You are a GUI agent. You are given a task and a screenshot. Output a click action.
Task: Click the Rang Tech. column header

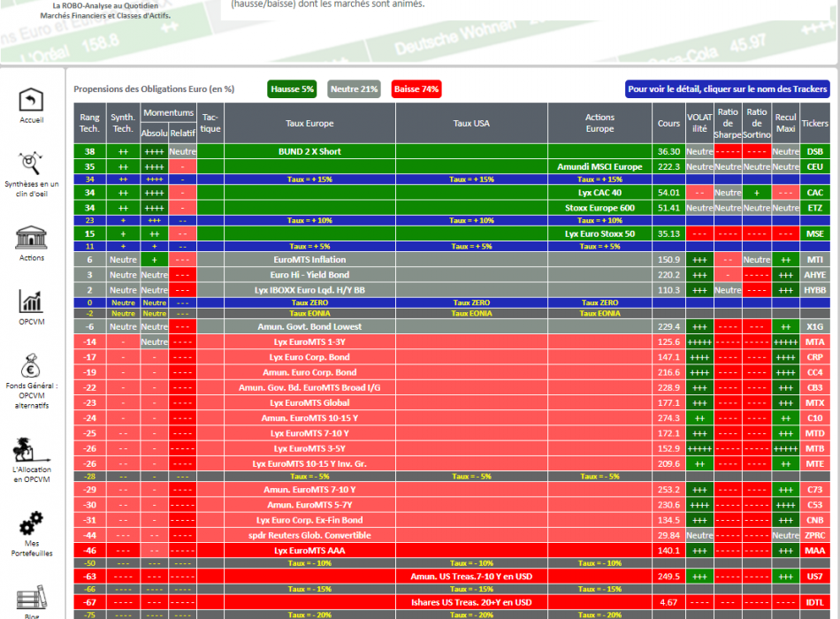pos(89,123)
